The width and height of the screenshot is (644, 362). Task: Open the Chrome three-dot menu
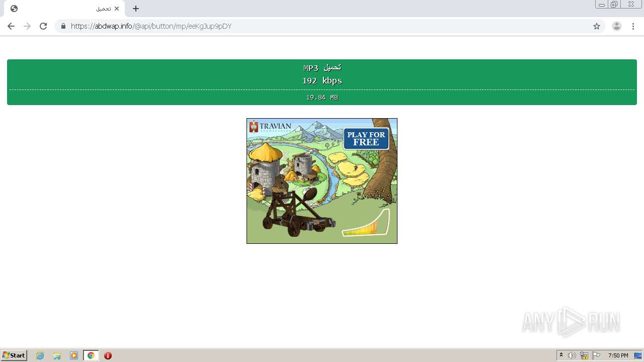click(x=633, y=26)
